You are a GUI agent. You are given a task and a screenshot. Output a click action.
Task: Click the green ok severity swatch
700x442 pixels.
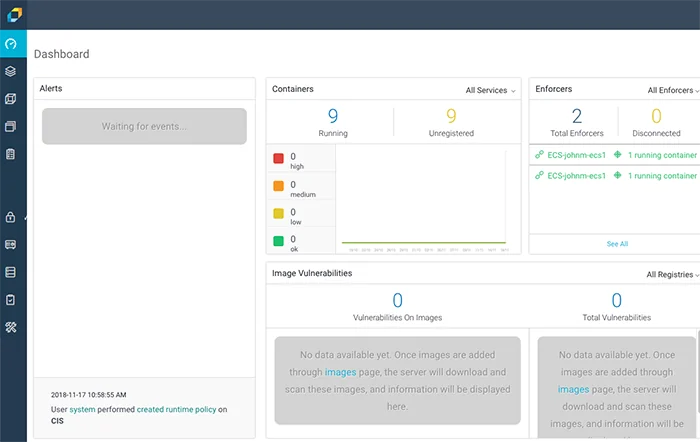click(x=278, y=241)
